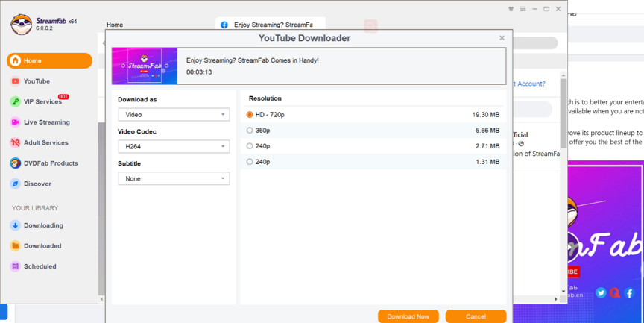
Task: Open the Video Codec H264 dropdown
Action: (174, 147)
